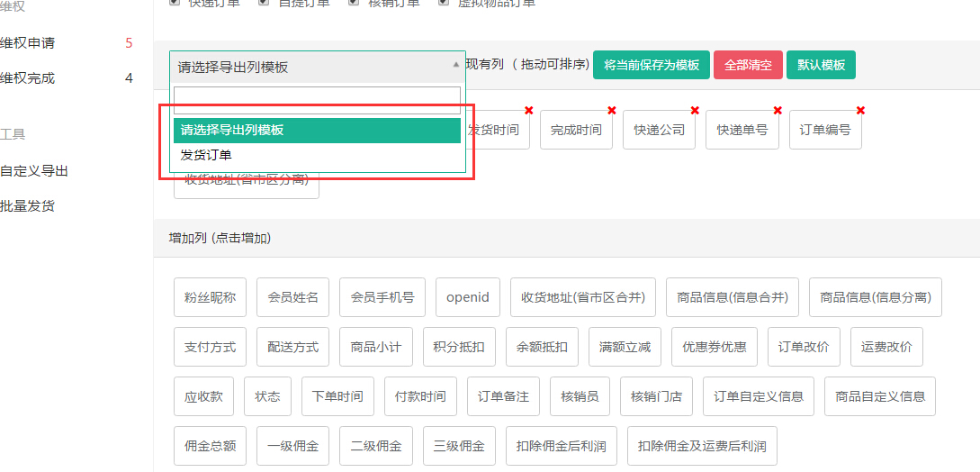Image resolution: width=980 pixels, height=472 pixels.
Task: Open 自定义导出 in the sidebar
Action: coord(34,171)
